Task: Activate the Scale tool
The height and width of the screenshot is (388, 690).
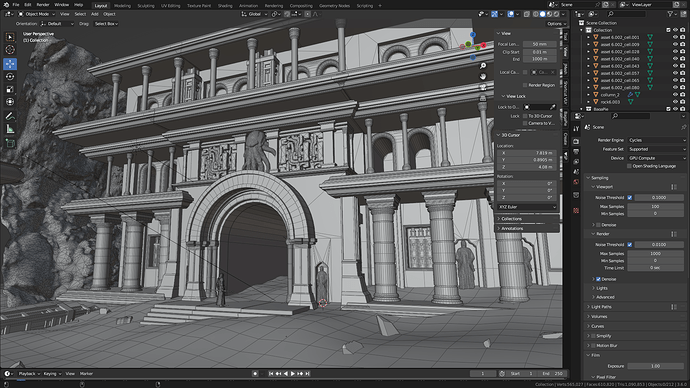Action: (x=10, y=89)
